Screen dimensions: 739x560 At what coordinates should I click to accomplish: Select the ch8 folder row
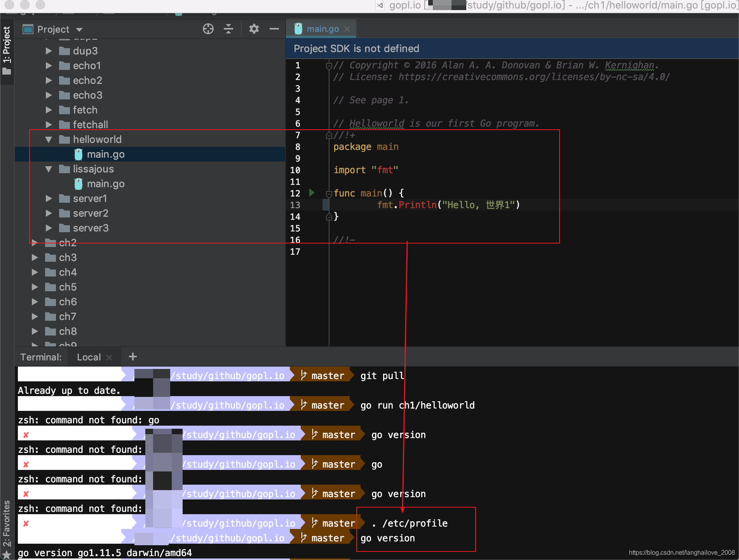[x=150, y=331]
